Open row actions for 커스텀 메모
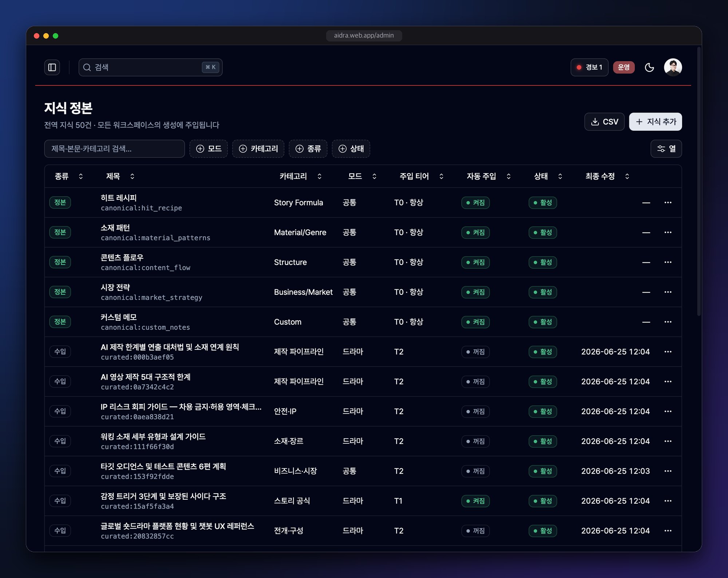Image resolution: width=728 pixels, height=578 pixels. tap(668, 322)
